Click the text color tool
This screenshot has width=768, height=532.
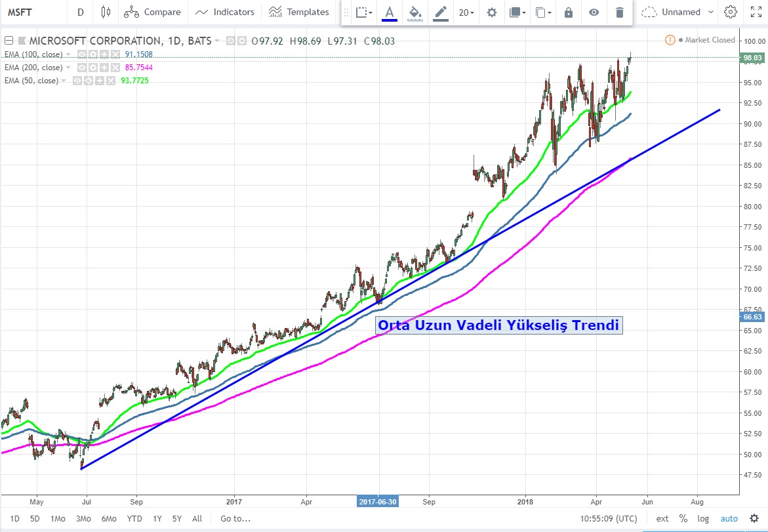[390, 12]
